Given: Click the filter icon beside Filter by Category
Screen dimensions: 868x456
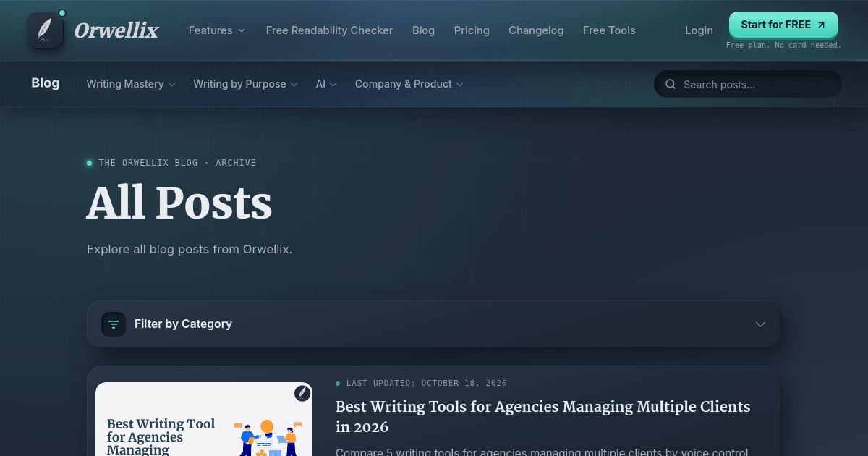Looking at the screenshot, I should tap(114, 324).
